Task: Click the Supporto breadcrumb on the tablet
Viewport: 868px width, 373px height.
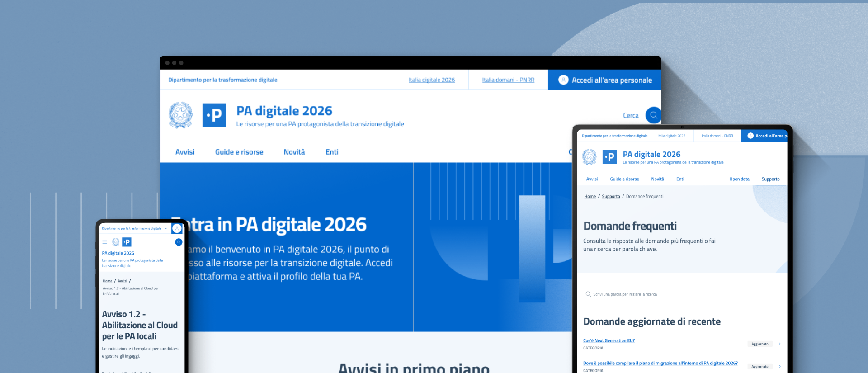Action: pyautogui.click(x=611, y=196)
